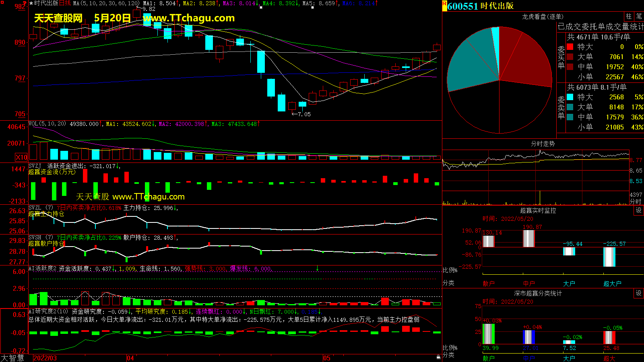The image size is (644, 362).
Task: Click the 笔 (tick) view button
Action: click(x=639, y=16)
